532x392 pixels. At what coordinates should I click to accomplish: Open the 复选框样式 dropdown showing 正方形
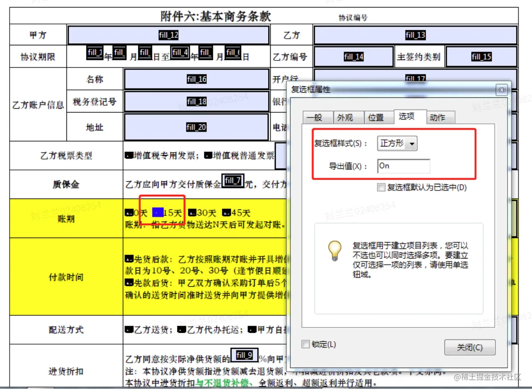tap(397, 144)
